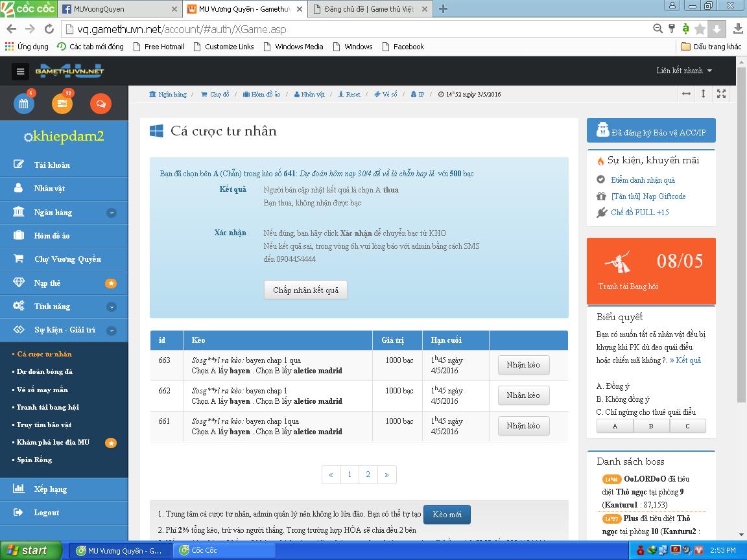The image size is (747, 560).
Task: Click the vertical expand arrows icon
Action: coord(704,94)
